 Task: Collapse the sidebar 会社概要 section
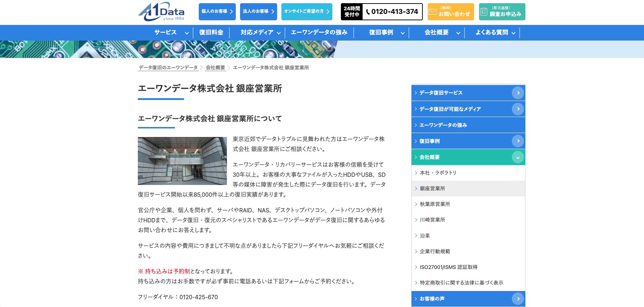518,157
